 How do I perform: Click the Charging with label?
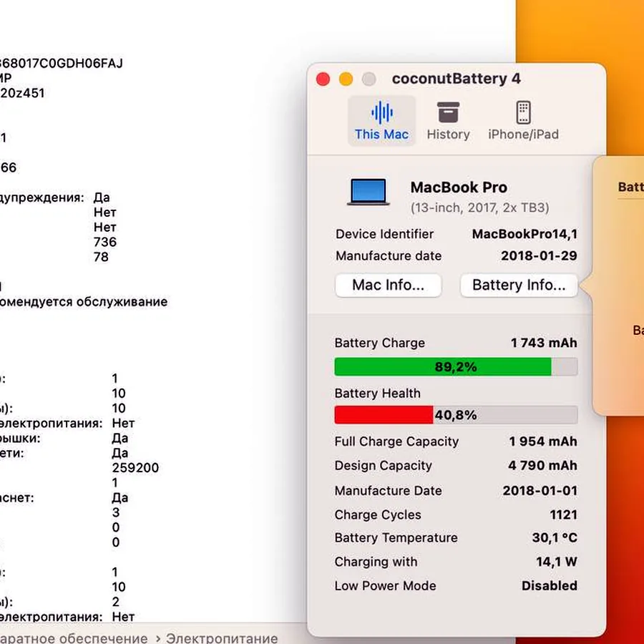click(x=376, y=562)
